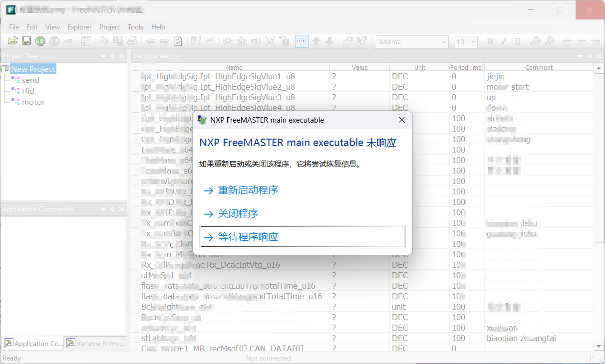The image size is (605, 364).
Task: Click 重新启动程序 to restart the program
Action: coord(302,190)
